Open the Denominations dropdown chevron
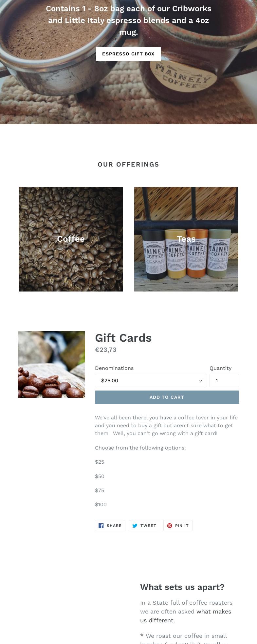This screenshot has height=644, width=257. pyautogui.click(x=201, y=380)
